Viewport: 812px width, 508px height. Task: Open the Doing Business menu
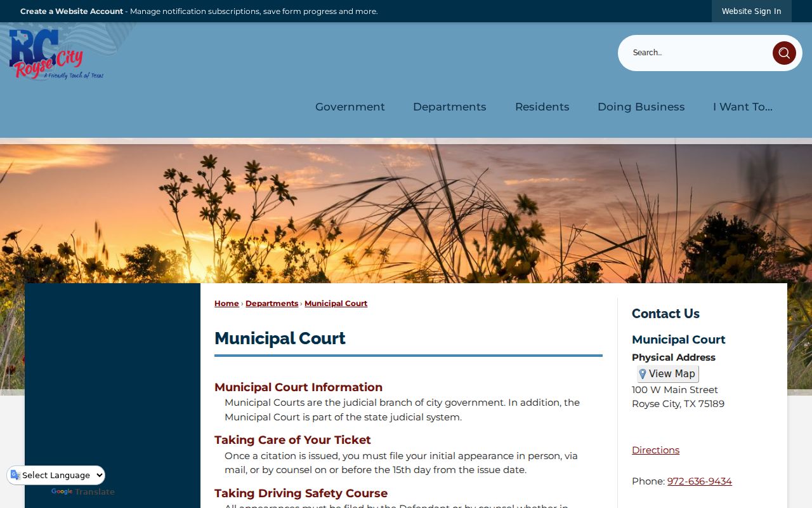[641, 107]
